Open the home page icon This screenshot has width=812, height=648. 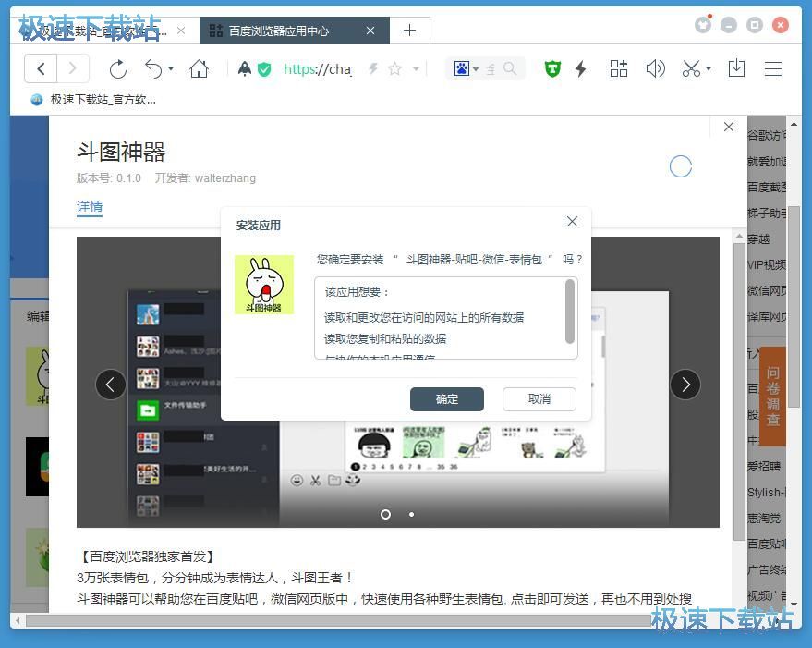click(199, 68)
